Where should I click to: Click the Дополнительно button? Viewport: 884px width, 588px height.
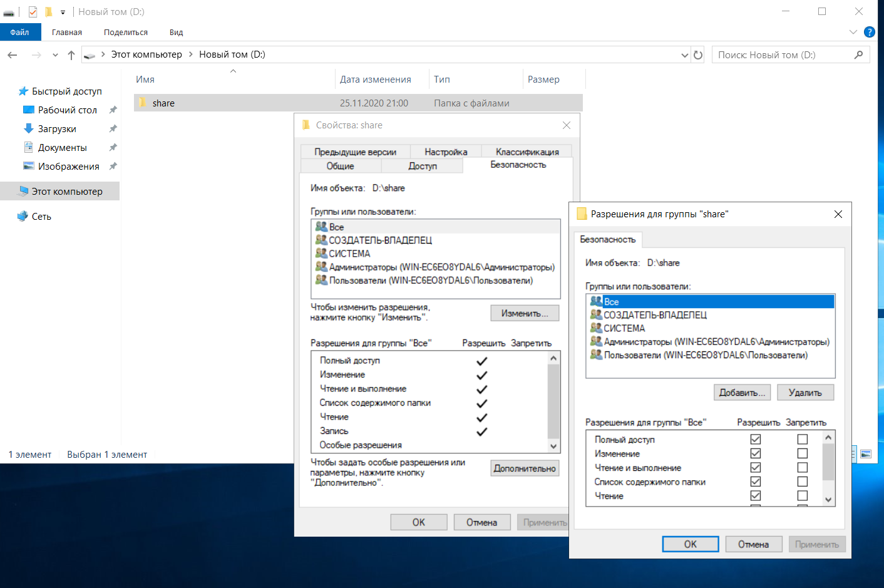(525, 468)
